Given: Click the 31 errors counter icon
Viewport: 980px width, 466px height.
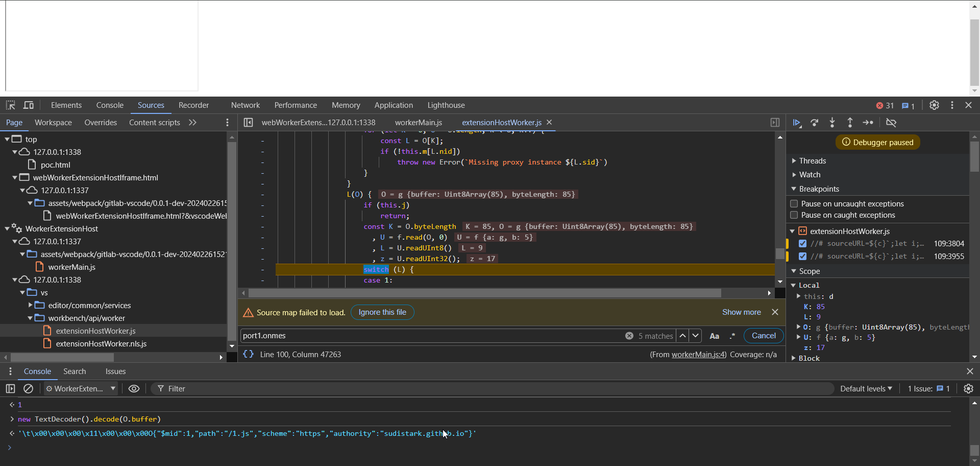Looking at the screenshot, I should (885, 106).
